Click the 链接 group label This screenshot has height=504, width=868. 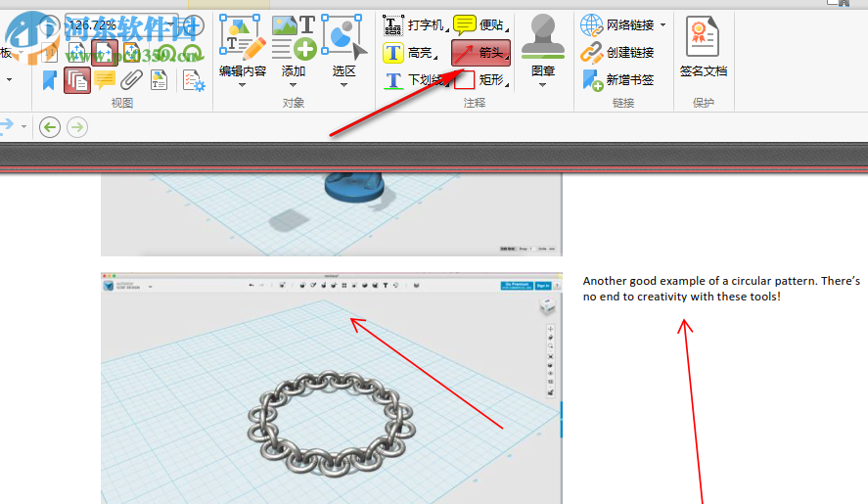click(623, 103)
